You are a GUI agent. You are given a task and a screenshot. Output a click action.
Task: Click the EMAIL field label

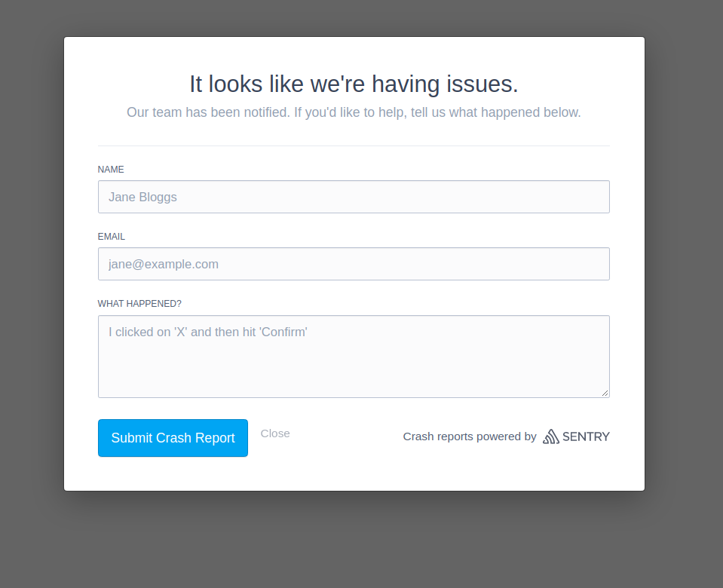(x=112, y=237)
